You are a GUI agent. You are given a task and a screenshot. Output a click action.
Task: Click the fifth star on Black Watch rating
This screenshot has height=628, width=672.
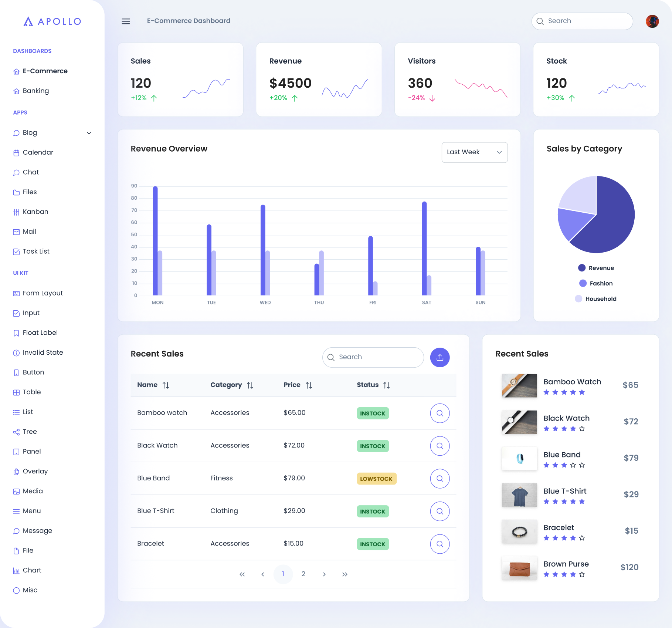[582, 429]
